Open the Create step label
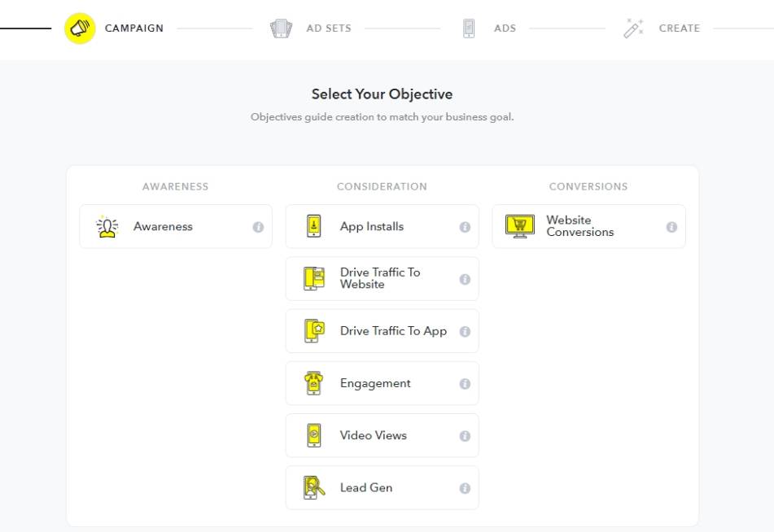 coord(680,28)
